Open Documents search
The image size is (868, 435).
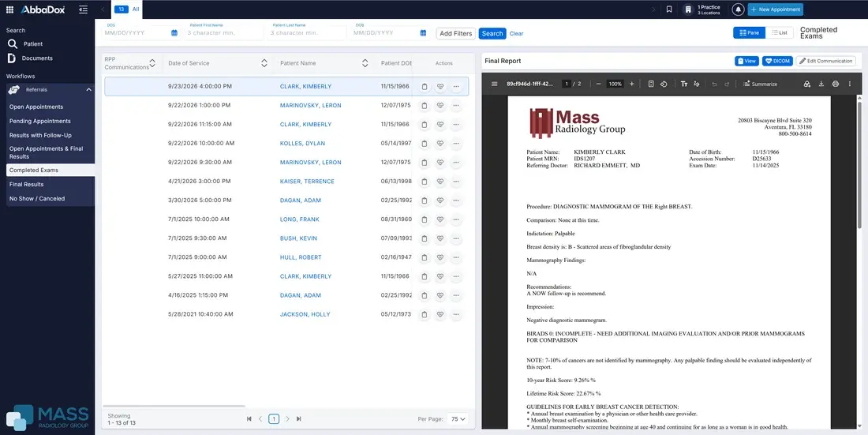pyautogui.click(x=30, y=58)
